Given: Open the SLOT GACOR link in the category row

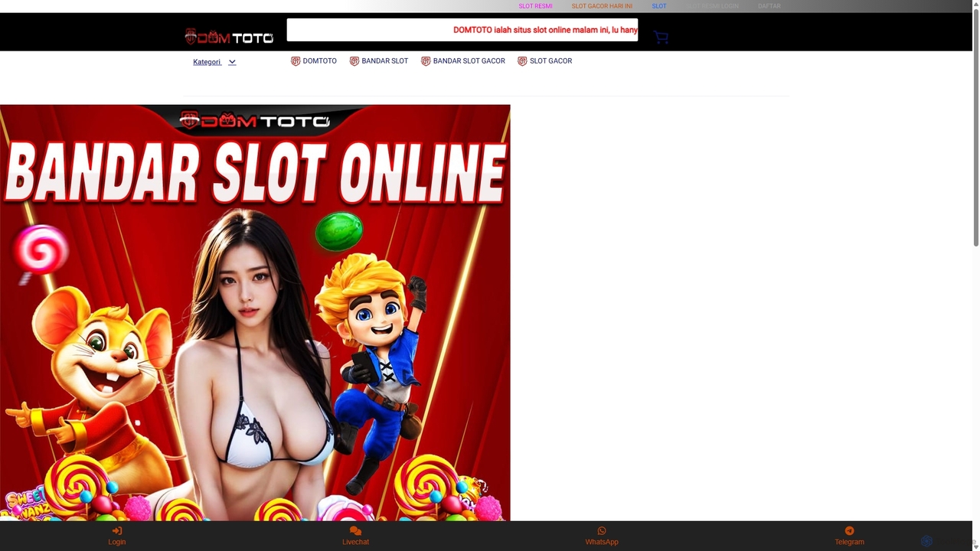Looking at the screenshot, I should pyautogui.click(x=551, y=61).
